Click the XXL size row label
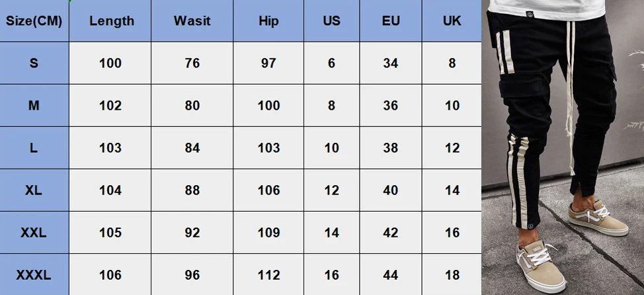This screenshot has width=644, height=295. [34, 233]
